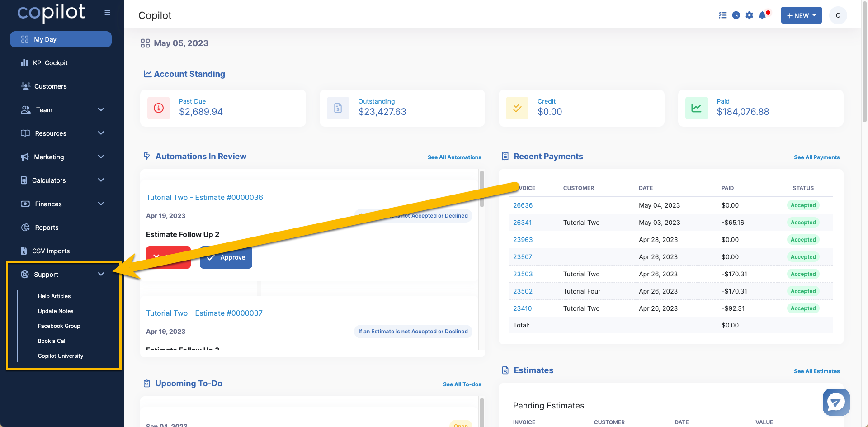Click See All To-dos link
This screenshot has width=868, height=427.
[x=462, y=384]
